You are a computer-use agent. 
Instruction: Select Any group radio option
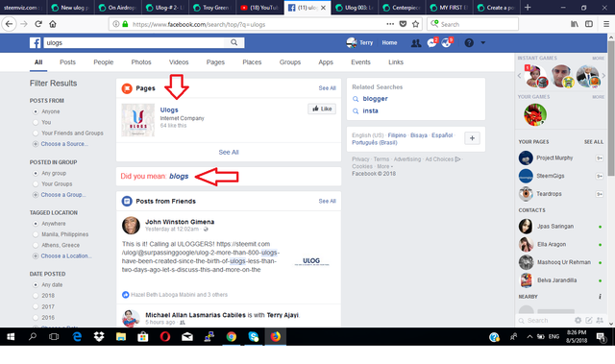click(x=36, y=173)
